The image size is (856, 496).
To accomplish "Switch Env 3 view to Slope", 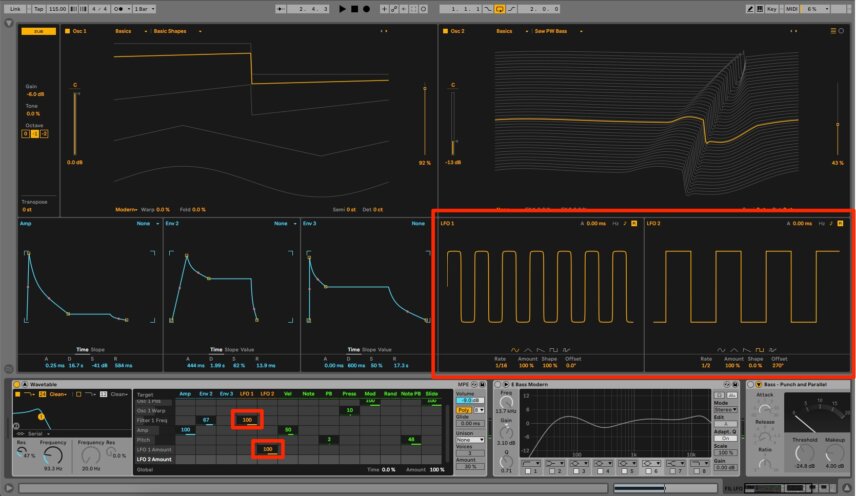I will pyautogui.click(x=368, y=349).
